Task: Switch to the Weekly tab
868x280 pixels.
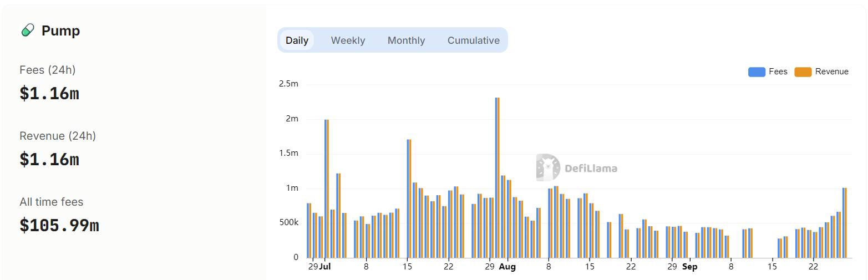Action: tap(348, 40)
